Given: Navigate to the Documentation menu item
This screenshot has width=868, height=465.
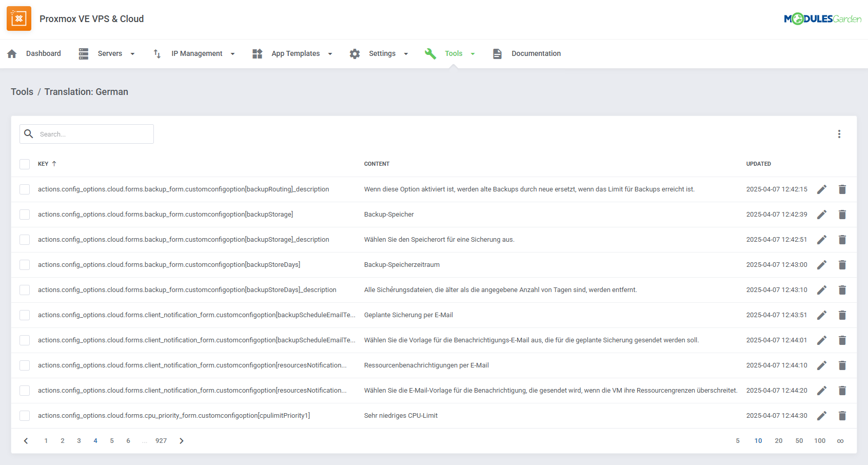Looking at the screenshot, I should pos(536,53).
